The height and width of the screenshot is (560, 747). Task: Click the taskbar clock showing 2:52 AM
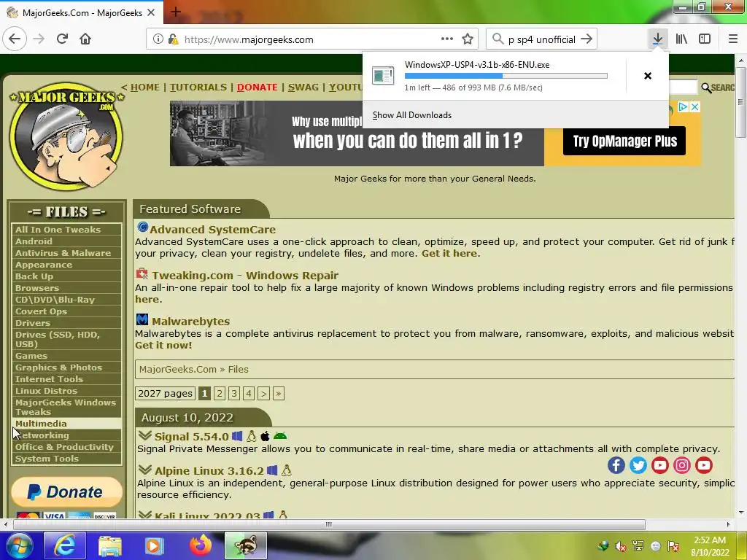point(710,546)
